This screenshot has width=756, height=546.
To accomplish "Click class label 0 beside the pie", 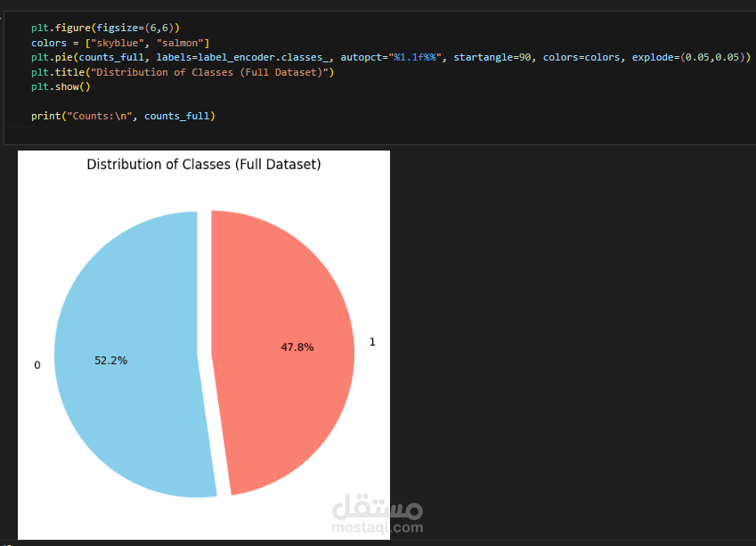I will pyautogui.click(x=37, y=365).
